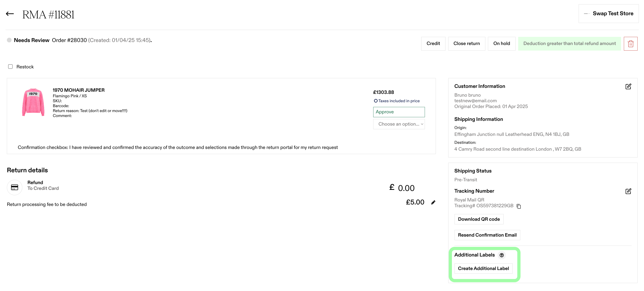Select the On hold action
Image resolution: width=644 pixels, height=291 pixels.
(501, 44)
